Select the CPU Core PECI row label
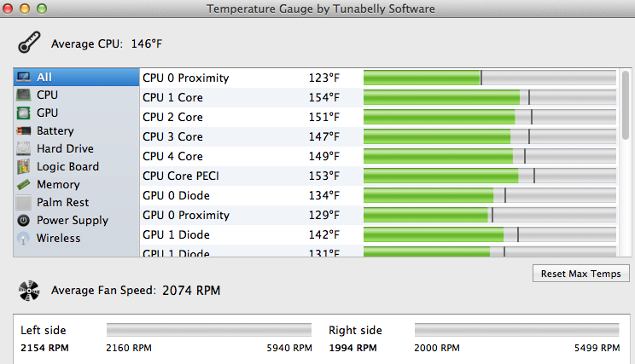This screenshot has height=364, width=635. 181,176
